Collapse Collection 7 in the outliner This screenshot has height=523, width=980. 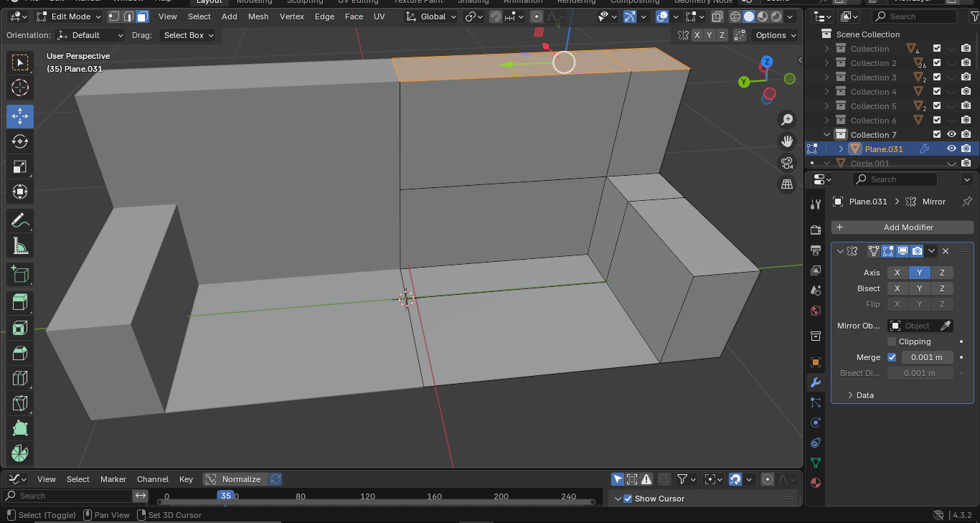coord(826,135)
